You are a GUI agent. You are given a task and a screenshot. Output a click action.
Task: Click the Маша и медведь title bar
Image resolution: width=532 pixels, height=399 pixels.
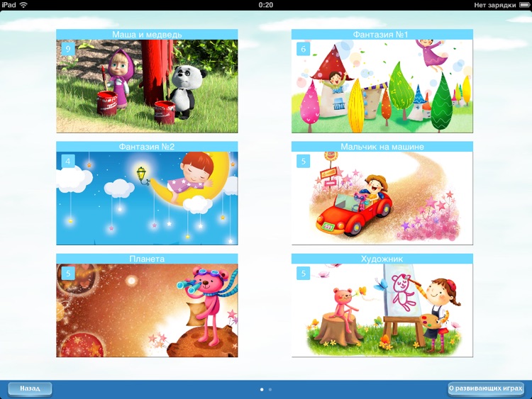147,35
